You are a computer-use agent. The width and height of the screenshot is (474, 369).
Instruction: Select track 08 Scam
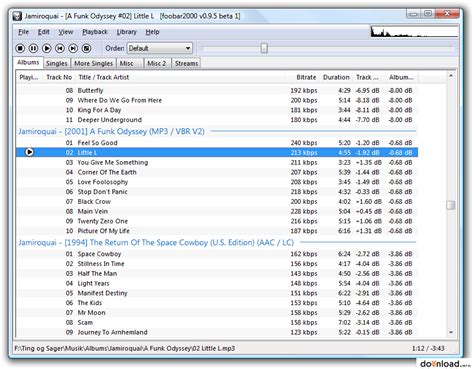tap(217, 322)
